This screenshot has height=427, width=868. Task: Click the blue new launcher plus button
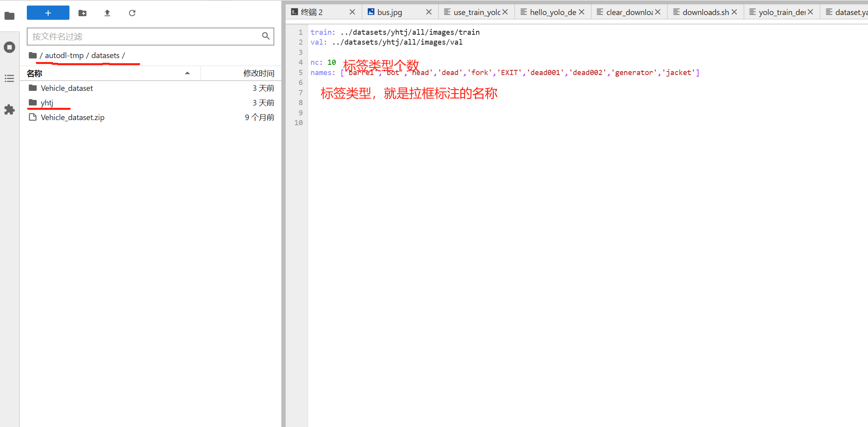tap(48, 13)
